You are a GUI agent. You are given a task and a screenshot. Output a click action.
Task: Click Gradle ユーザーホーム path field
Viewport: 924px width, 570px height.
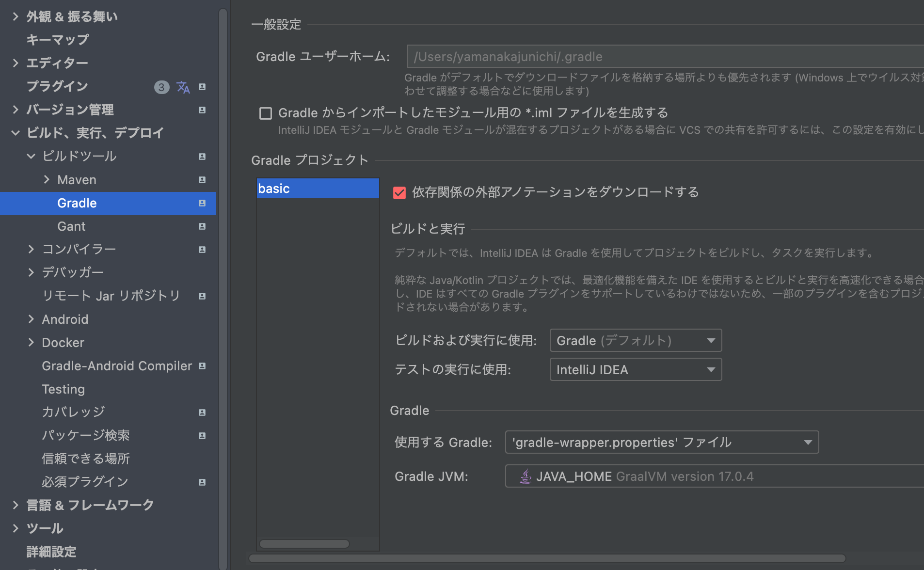pyautogui.click(x=666, y=56)
